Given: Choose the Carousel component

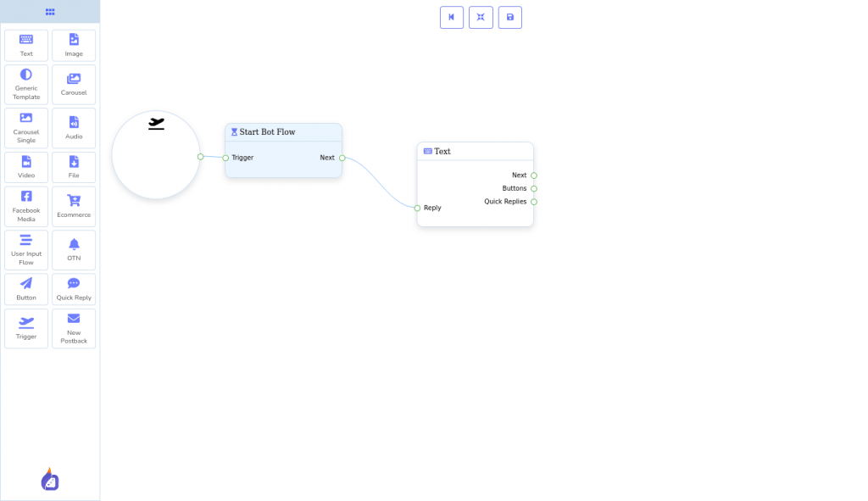Looking at the screenshot, I should (74, 84).
